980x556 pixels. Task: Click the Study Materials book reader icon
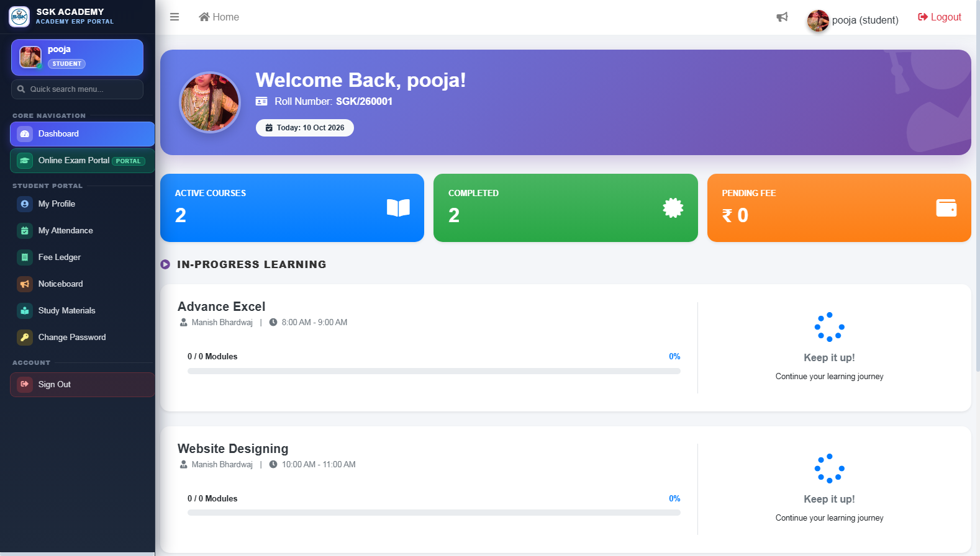(x=25, y=311)
